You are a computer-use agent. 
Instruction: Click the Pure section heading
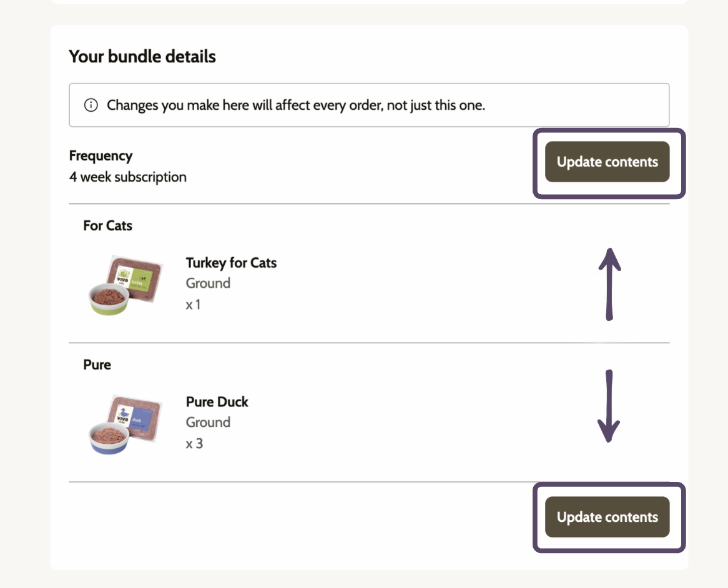coord(97,365)
